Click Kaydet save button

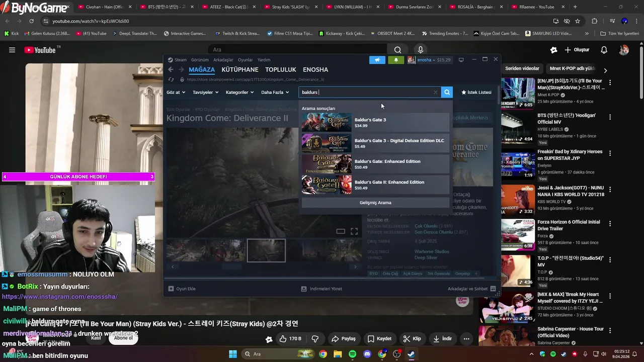click(x=379, y=339)
